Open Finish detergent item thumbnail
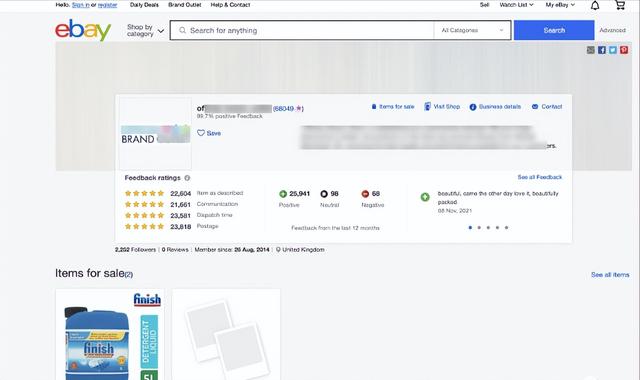Viewport: 640px width, 380px height. pos(110,335)
